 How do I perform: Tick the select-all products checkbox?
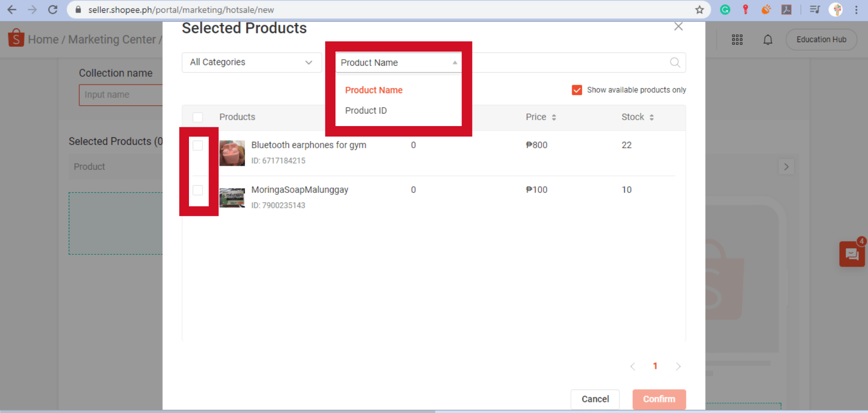click(x=198, y=117)
